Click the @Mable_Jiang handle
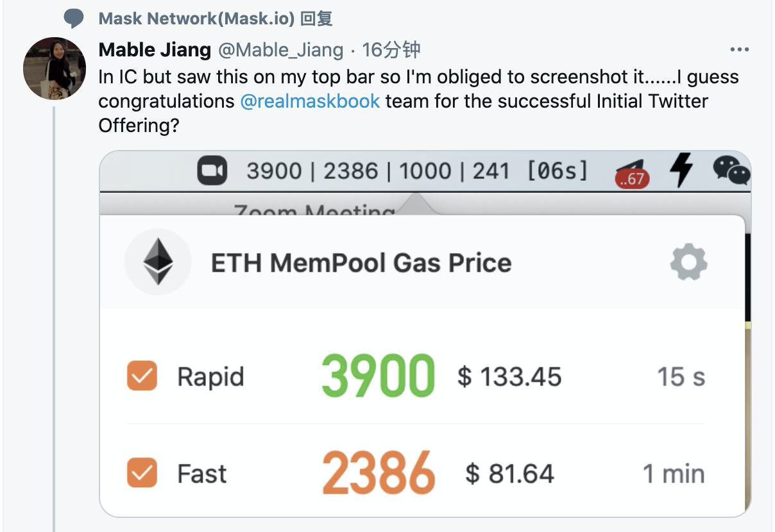775x532 pixels. click(x=282, y=50)
